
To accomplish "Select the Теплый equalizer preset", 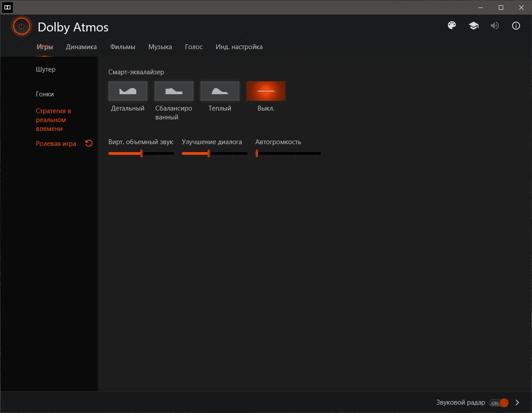I will (x=220, y=91).
